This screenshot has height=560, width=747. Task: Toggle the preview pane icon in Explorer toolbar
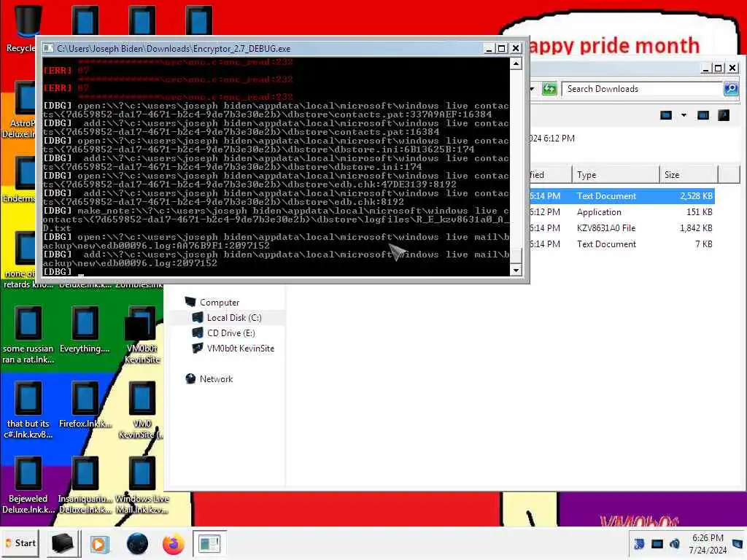click(x=703, y=114)
